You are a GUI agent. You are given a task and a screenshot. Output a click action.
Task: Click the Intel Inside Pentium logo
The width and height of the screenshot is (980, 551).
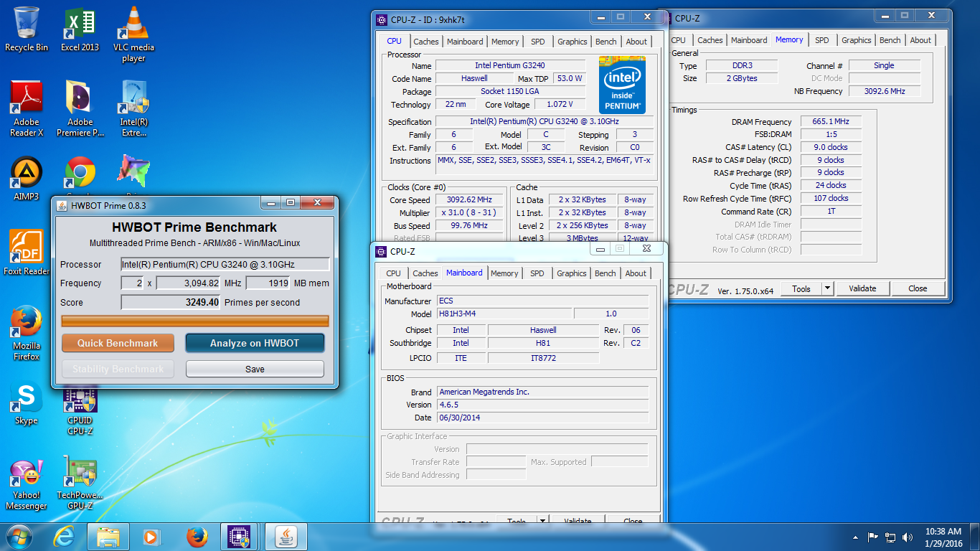(x=622, y=85)
